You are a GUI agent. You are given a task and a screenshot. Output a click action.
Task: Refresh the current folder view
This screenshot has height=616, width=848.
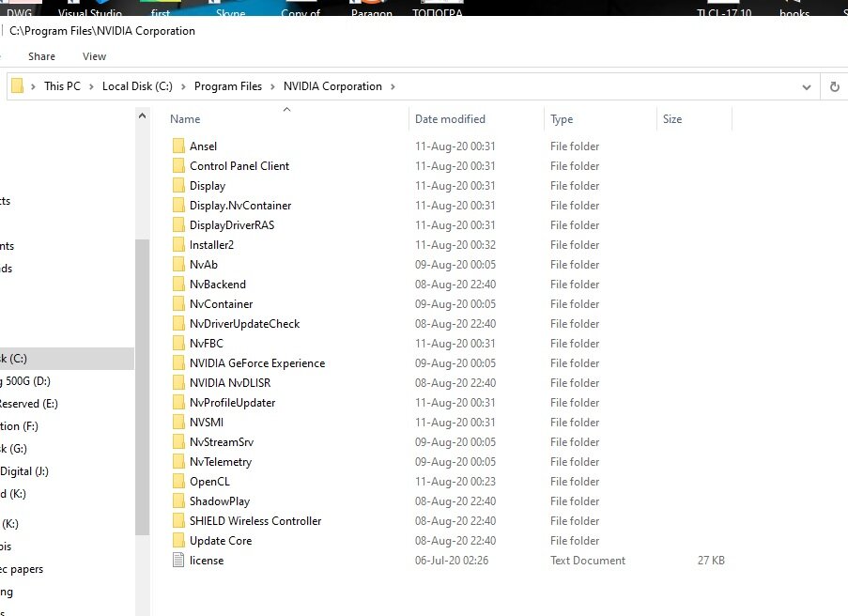[x=835, y=86]
